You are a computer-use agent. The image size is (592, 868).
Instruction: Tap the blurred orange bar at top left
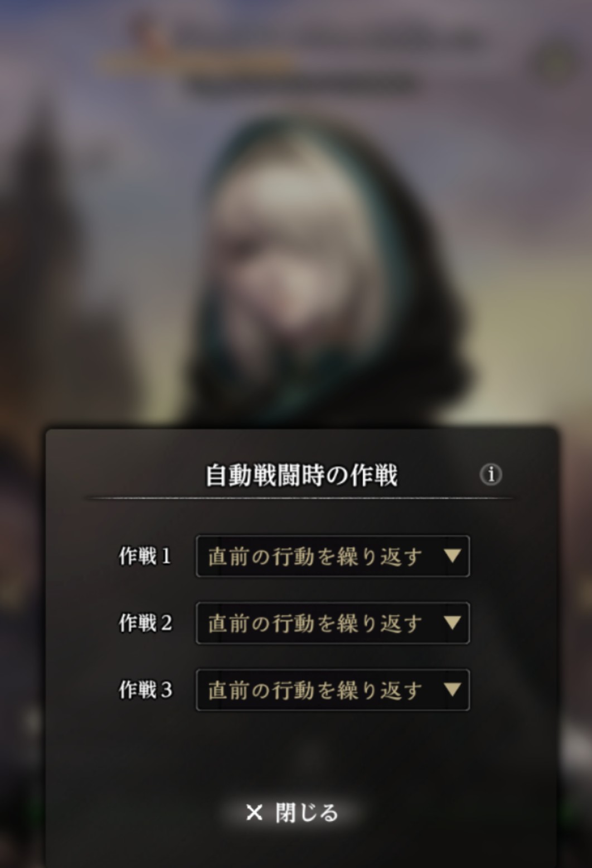point(195,60)
